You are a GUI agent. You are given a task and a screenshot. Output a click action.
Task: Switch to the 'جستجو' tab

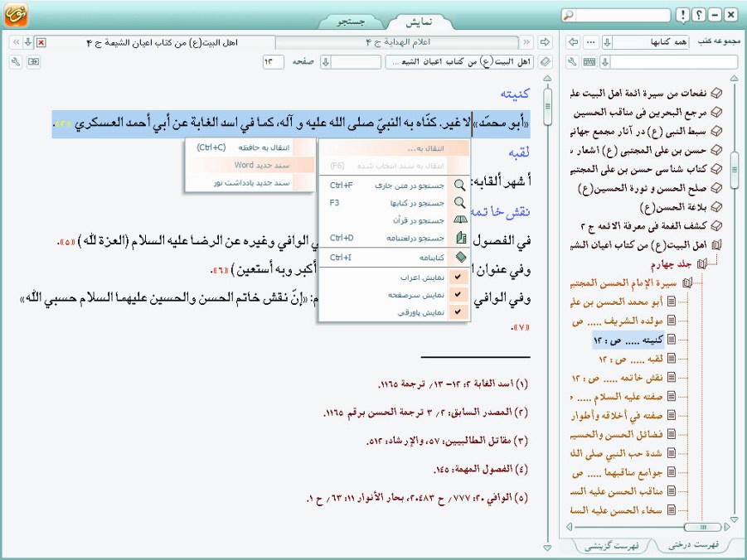351,22
